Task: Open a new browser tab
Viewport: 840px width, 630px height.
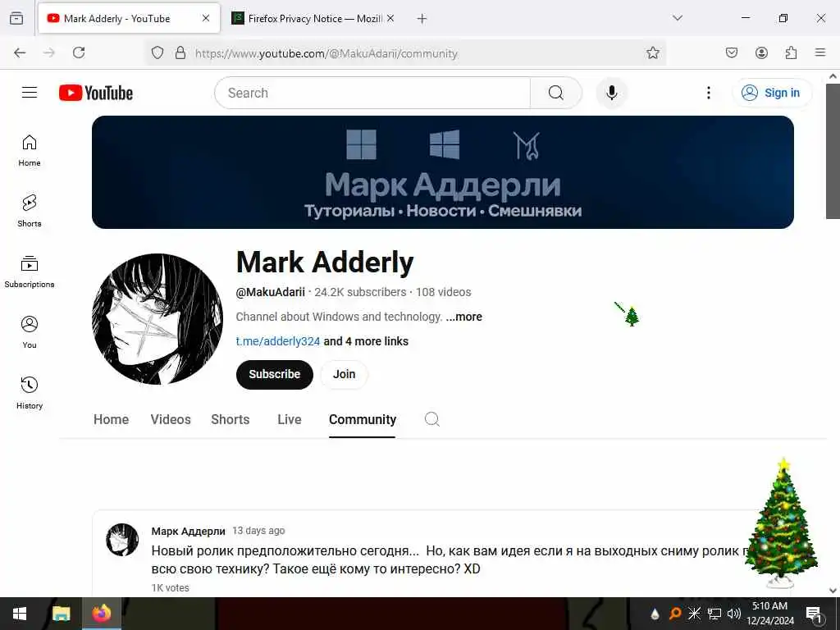Action: click(x=422, y=19)
